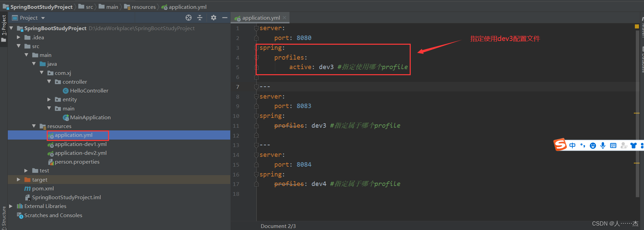Click warning stripe mark near line 9
This screenshot has width=644, height=230.
click(x=637, y=113)
